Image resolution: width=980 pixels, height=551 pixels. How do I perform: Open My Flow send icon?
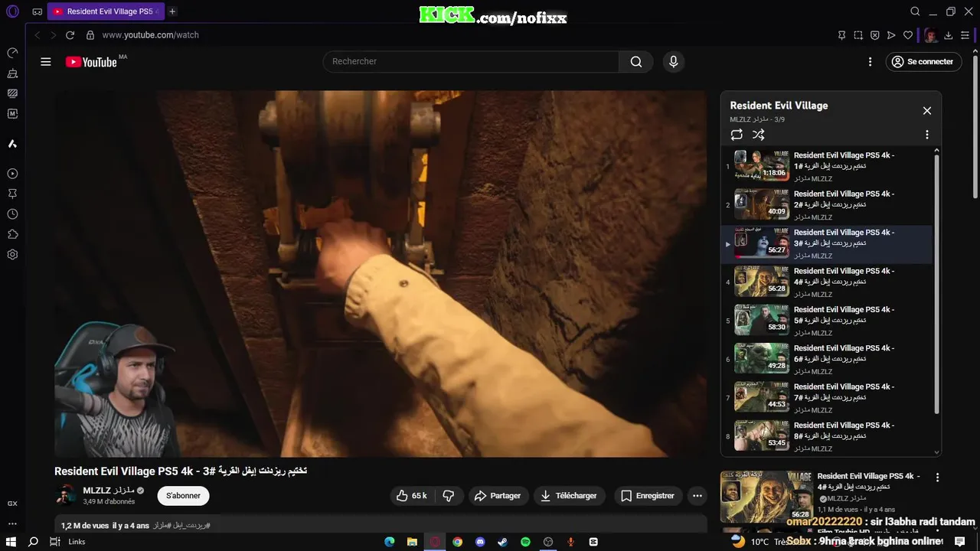point(891,35)
